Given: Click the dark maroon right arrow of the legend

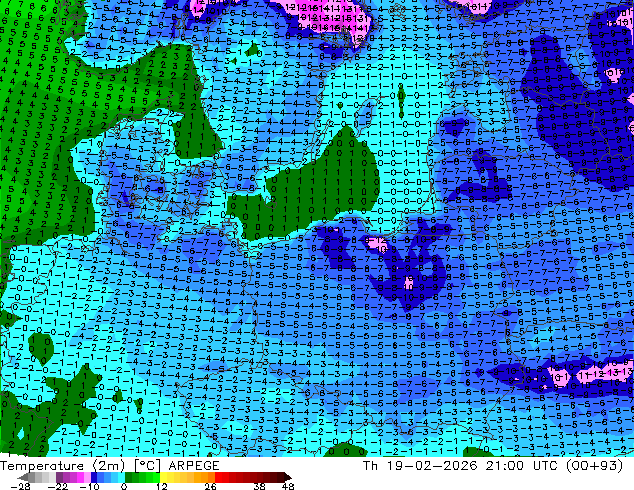Looking at the screenshot, I should click(287, 477).
